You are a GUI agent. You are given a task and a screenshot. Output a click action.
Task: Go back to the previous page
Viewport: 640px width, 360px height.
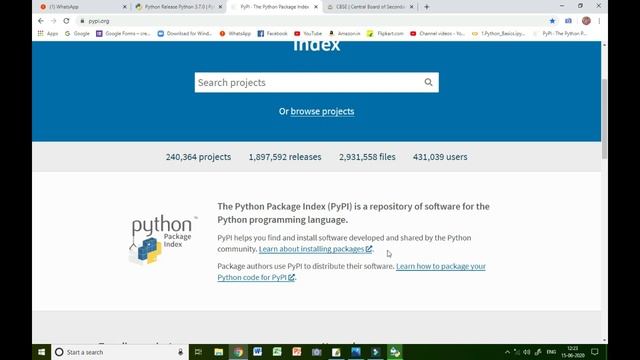coord(41,21)
